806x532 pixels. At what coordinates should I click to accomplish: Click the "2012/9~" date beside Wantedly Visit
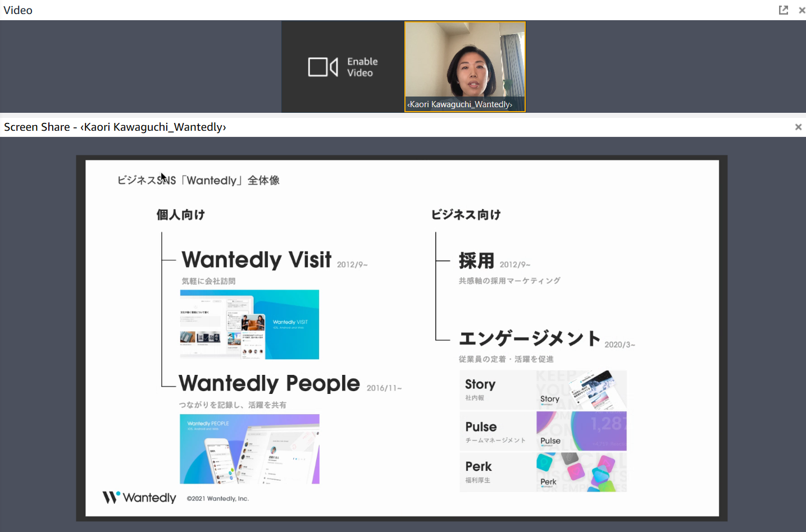tap(352, 265)
